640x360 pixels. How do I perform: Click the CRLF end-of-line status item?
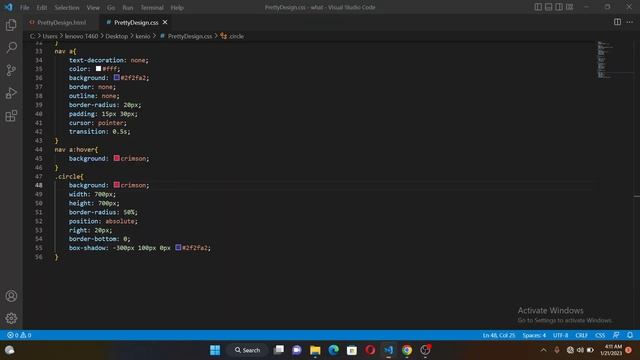pos(581,335)
